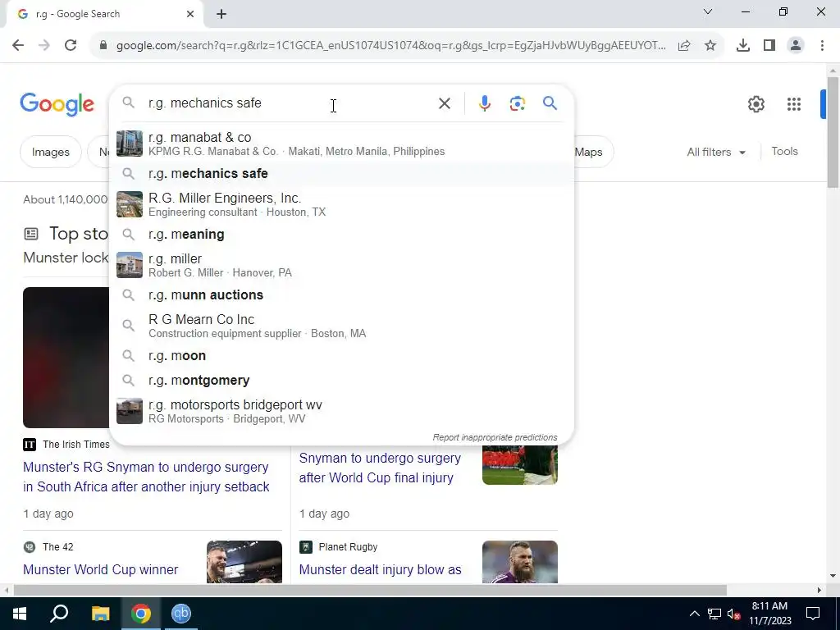
Task: Click the RG Motorsports suggestion thumbnail
Action: click(130, 411)
